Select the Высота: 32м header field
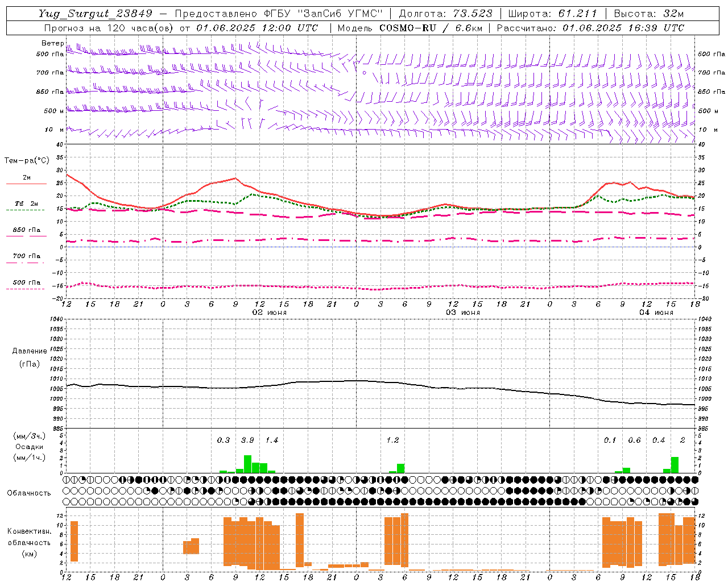Viewport: 728px width, 582px height. tap(648, 14)
